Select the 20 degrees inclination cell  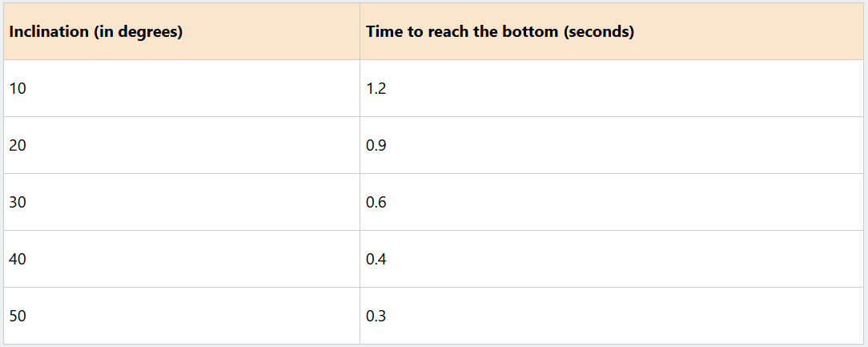(x=18, y=146)
